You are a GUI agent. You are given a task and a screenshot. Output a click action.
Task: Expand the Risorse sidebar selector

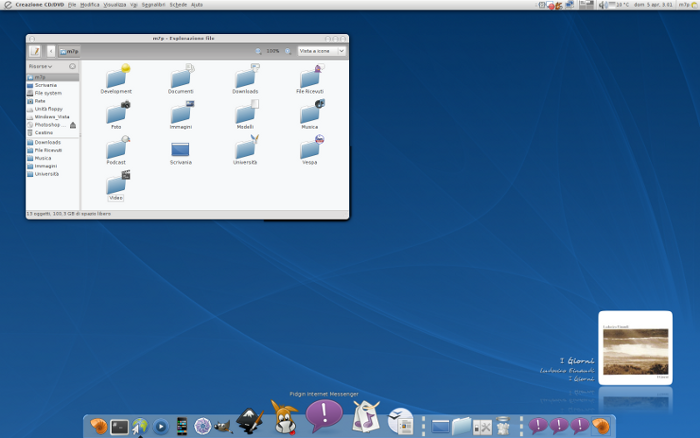pos(41,67)
